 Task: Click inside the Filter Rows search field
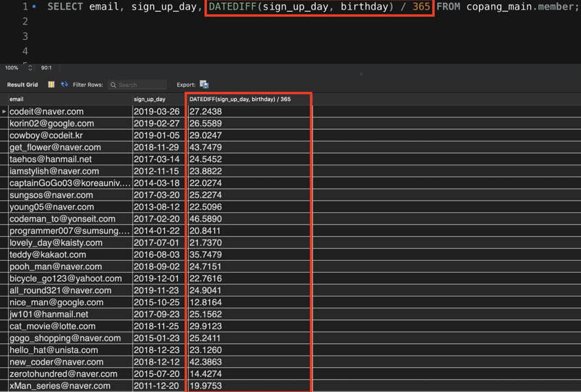[141, 85]
